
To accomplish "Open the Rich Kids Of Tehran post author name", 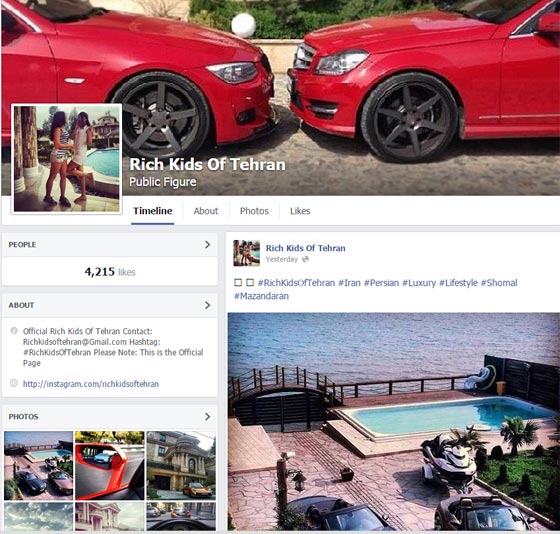I will tap(306, 248).
